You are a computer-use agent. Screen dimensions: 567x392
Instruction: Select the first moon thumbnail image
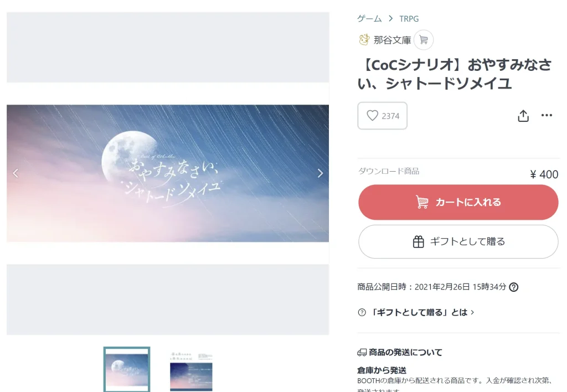(x=127, y=369)
